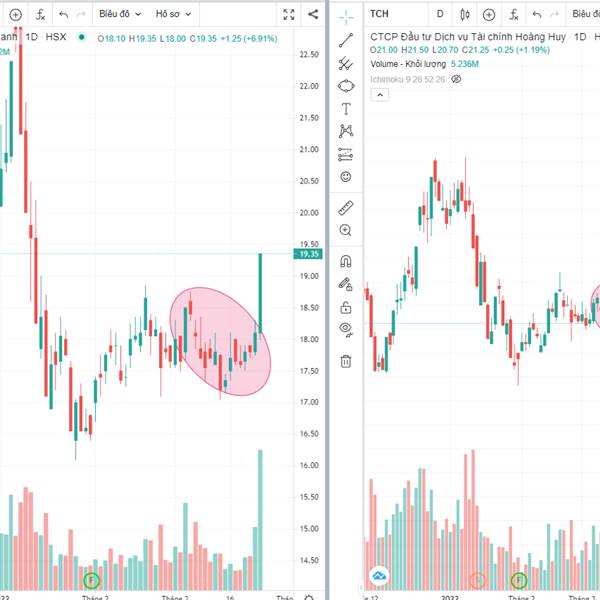Click the emoji sticker tool
Image resolution: width=600 pixels, height=600 pixels.
[x=346, y=177]
